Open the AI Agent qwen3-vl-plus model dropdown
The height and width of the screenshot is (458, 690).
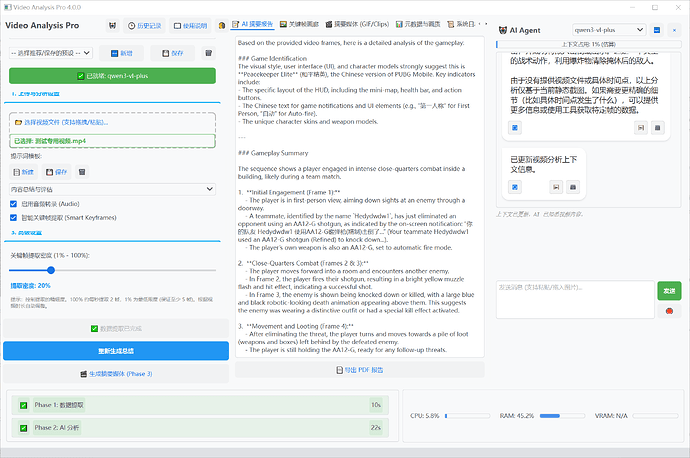pyautogui.click(x=609, y=30)
